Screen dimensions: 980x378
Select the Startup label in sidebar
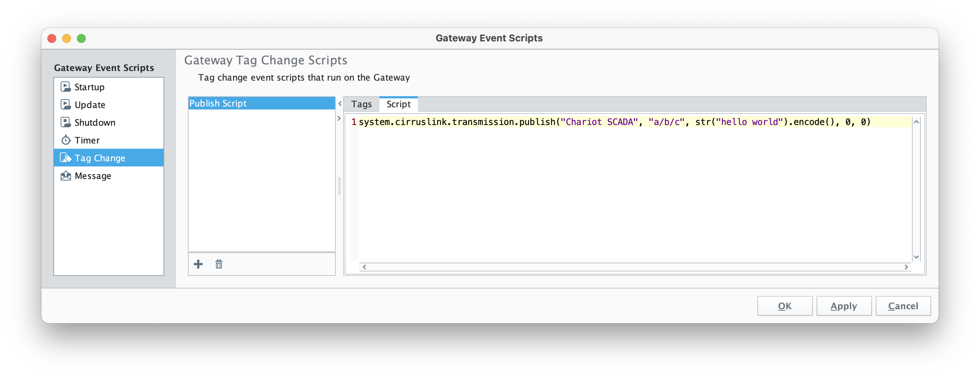(89, 87)
